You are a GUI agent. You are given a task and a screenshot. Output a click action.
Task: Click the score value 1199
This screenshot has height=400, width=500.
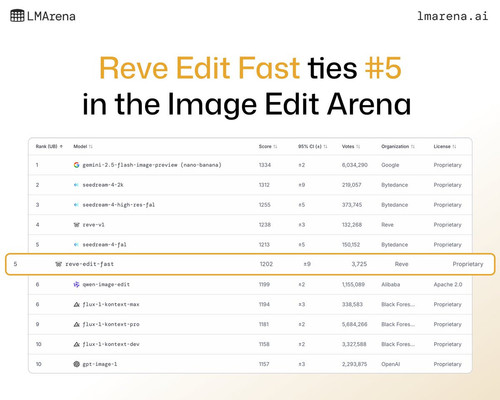click(x=264, y=284)
